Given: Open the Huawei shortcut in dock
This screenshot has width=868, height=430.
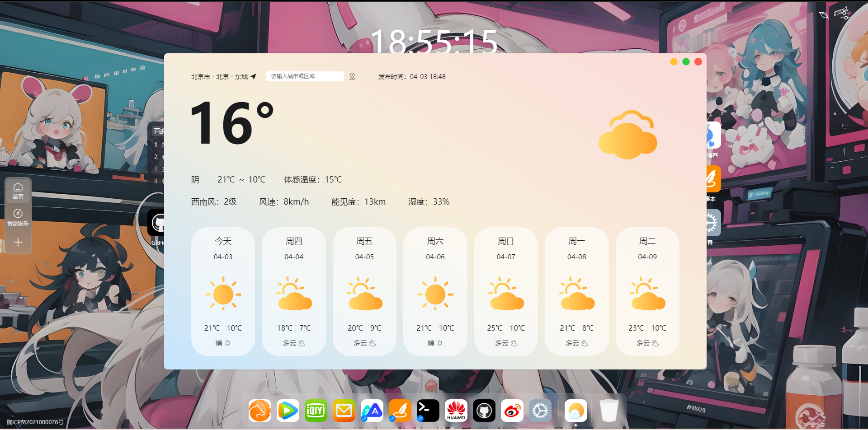Looking at the screenshot, I should (x=456, y=411).
